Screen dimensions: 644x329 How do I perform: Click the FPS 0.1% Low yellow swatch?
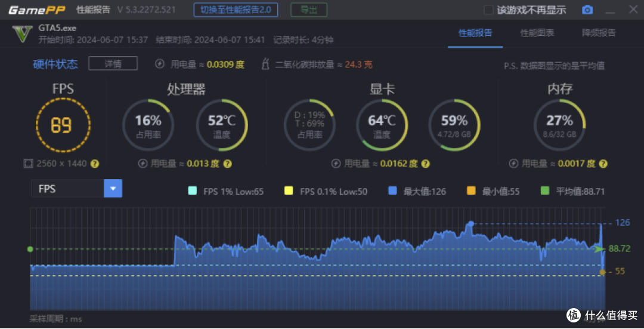(289, 190)
